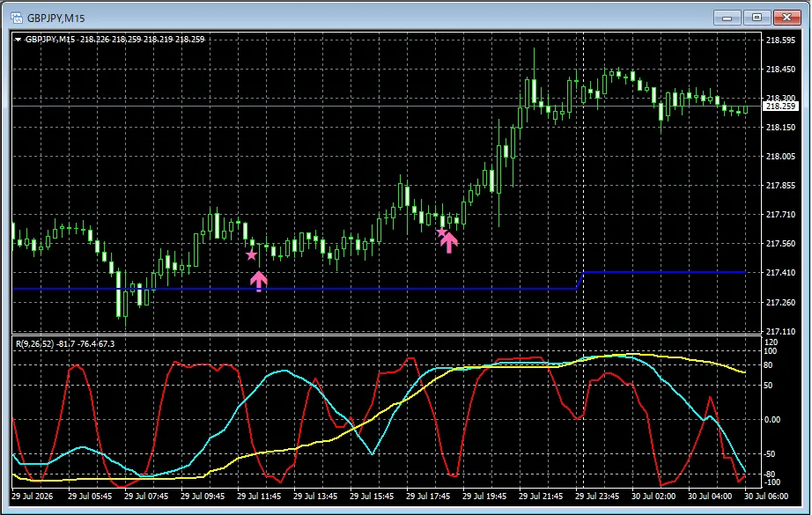812x515 pixels.
Task: Click the 218.005 price scale label
Action: tap(780, 157)
